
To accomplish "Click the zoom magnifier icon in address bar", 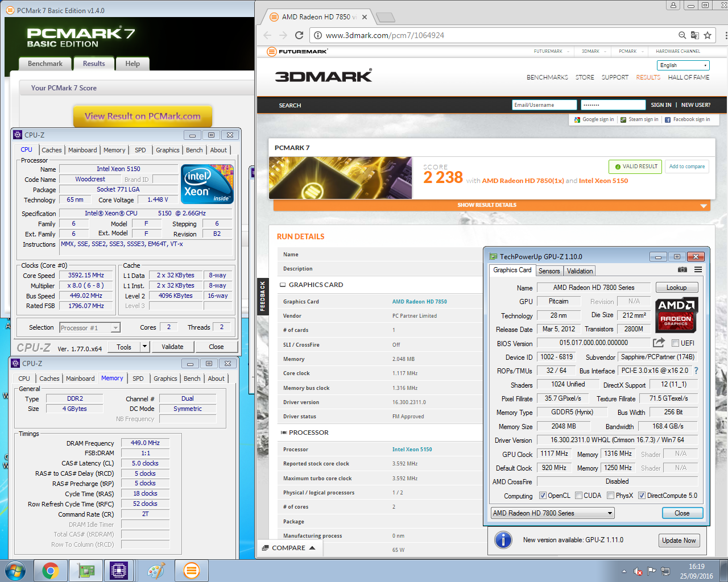I will click(682, 35).
